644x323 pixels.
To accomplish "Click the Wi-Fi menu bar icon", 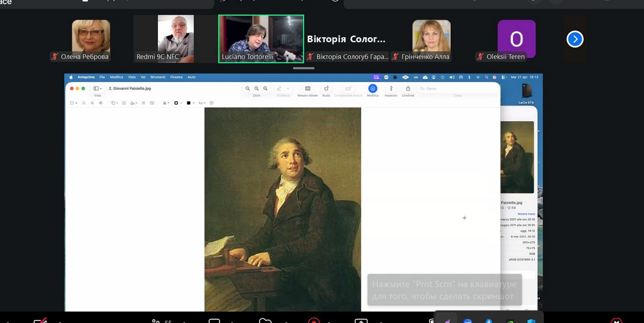I will [x=478, y=77].
